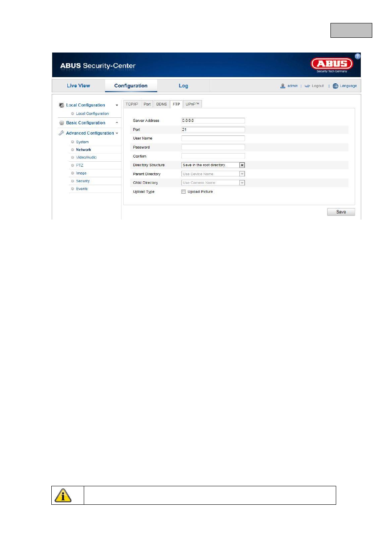
Task: Click the yellow info warning icon
Action: [x=63, y=495]
